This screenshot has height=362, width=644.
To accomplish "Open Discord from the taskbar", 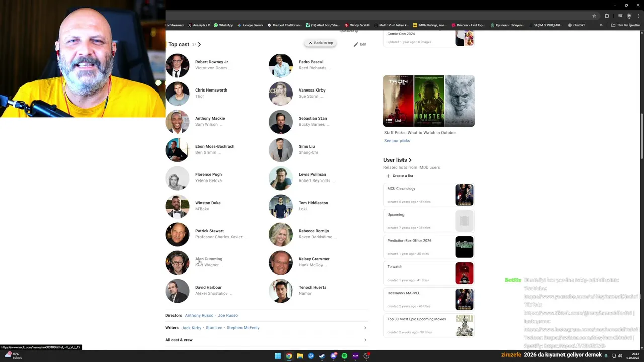I will (333, 356).
